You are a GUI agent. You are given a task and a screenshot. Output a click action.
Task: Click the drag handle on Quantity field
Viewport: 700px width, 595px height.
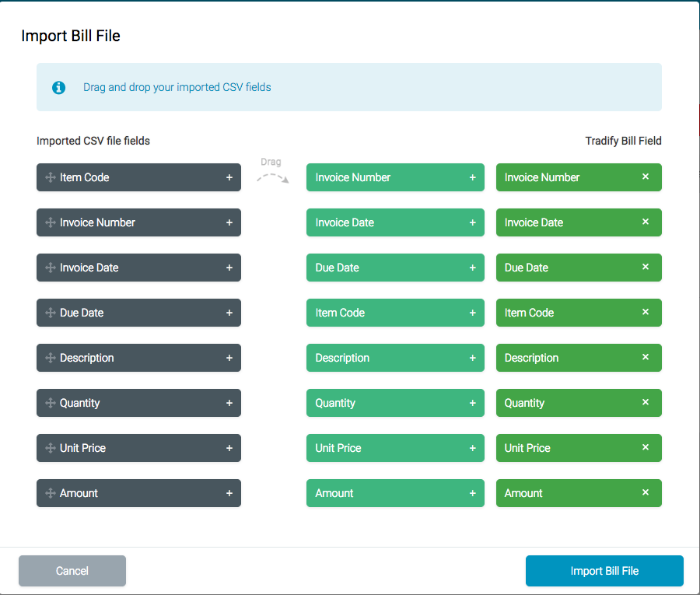point(49,403)
